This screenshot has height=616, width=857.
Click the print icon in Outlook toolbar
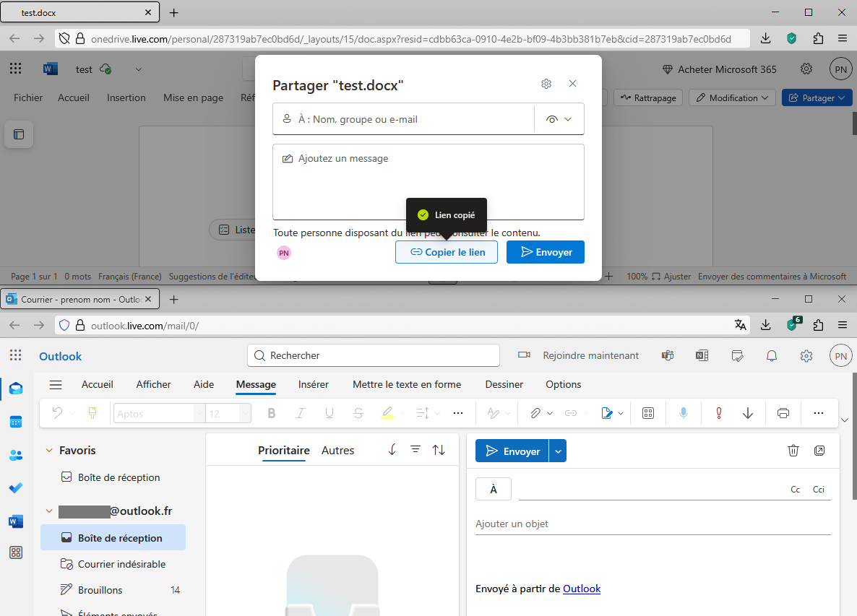[x=783, y=413]
